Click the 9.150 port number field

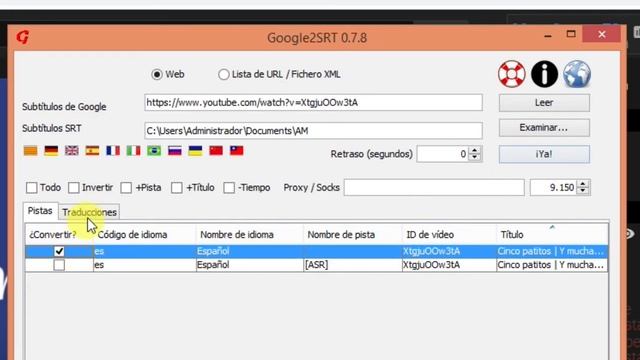[553, 187]
